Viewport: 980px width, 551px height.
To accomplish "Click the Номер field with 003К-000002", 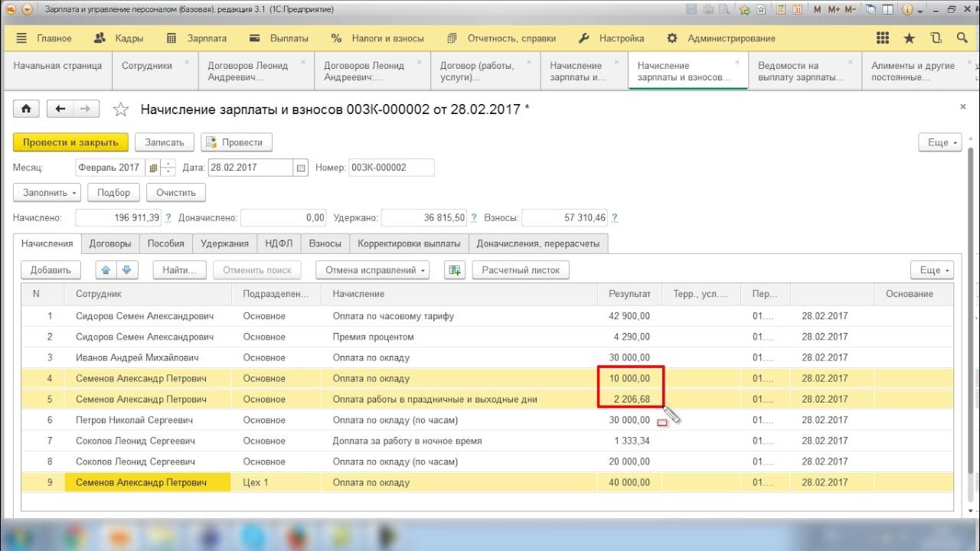I will (x=391, y=168).
